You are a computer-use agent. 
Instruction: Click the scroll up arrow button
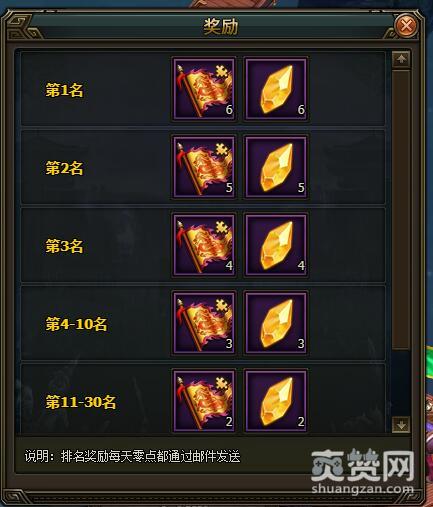pyautogui.click(x=401, y=59)
